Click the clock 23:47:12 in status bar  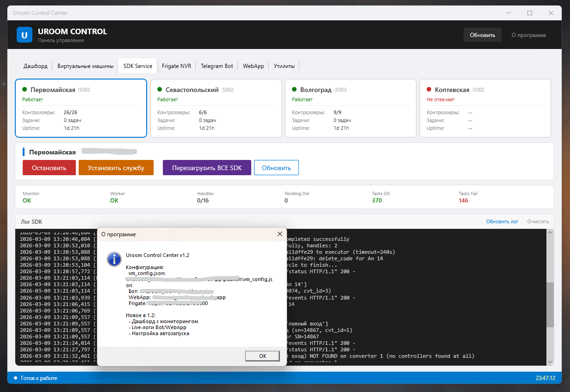coord(545,378)
